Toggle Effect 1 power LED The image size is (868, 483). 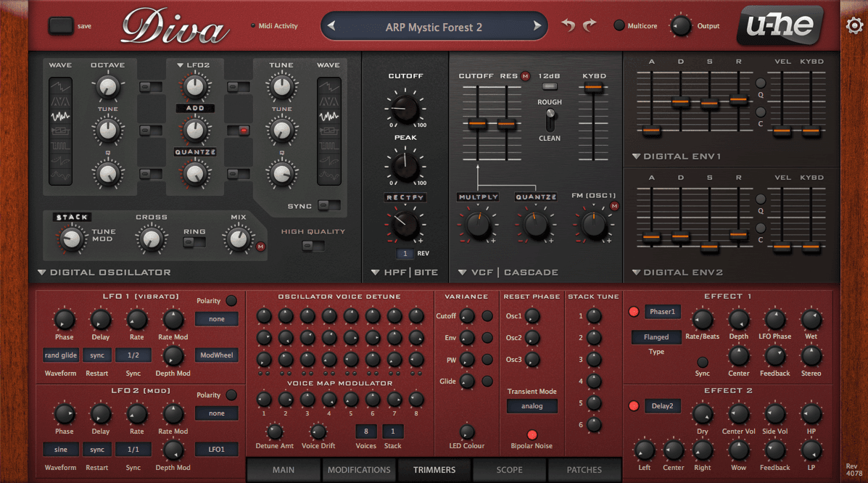point(634,312)
